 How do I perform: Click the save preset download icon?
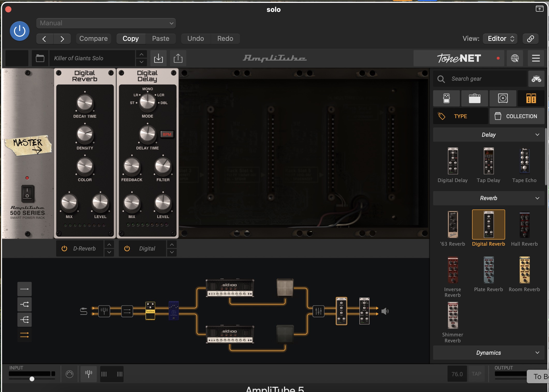point(158,58)
